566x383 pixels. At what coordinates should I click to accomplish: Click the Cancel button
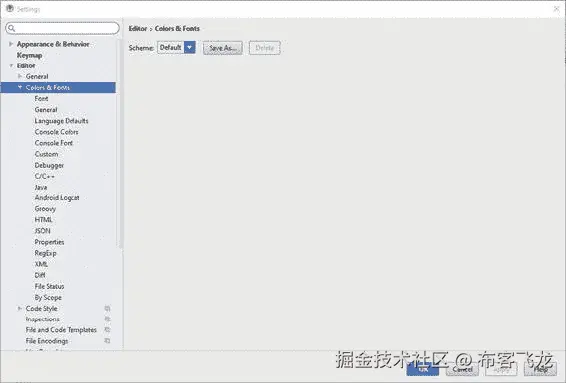pyautogui.click(x=462, y=369)
